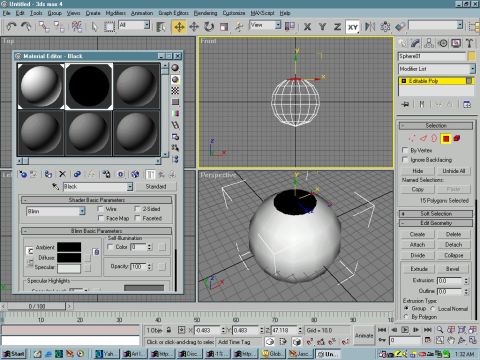
Task: Click the Bevel button
Action: point(452,269)
